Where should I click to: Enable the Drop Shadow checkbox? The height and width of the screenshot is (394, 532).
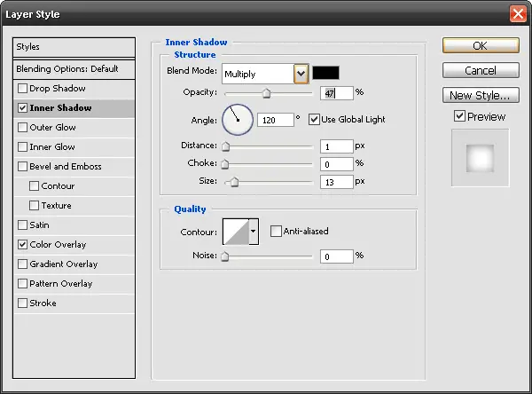pyautogui.click(x=22, y=89)
